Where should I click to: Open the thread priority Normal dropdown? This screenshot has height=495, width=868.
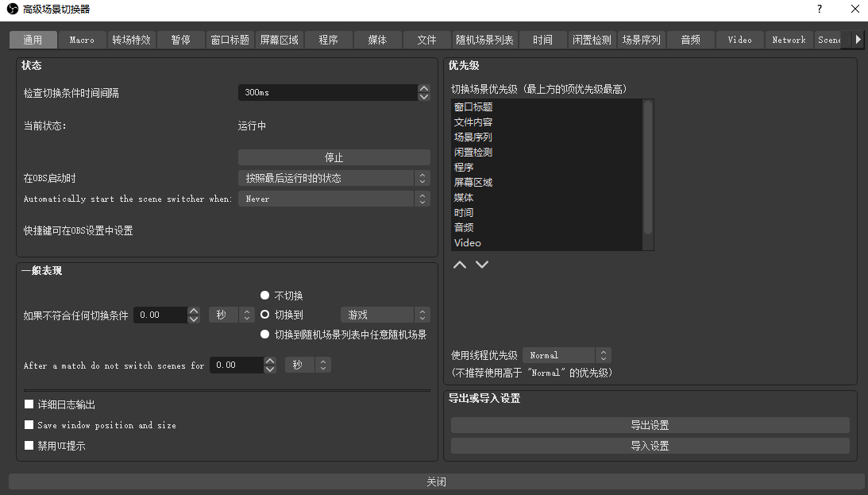pyautogui.click(x=567, y=355)
